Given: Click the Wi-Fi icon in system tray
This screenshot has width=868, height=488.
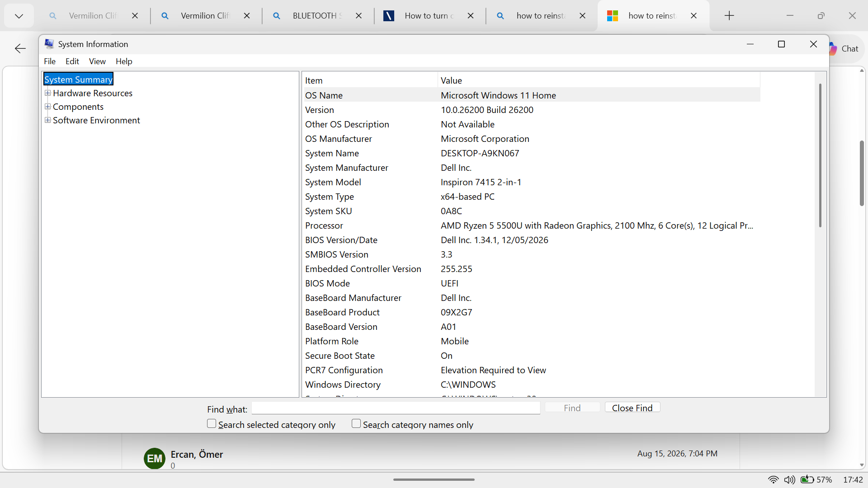Looking at the screenshot, I should (773, 479).
